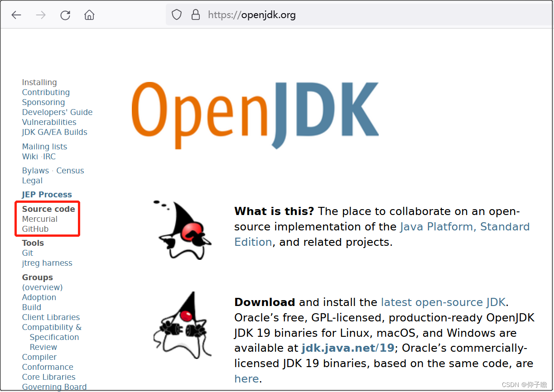Open the Client Libraries group
This screenshot has height=392, width=554.
51,317
